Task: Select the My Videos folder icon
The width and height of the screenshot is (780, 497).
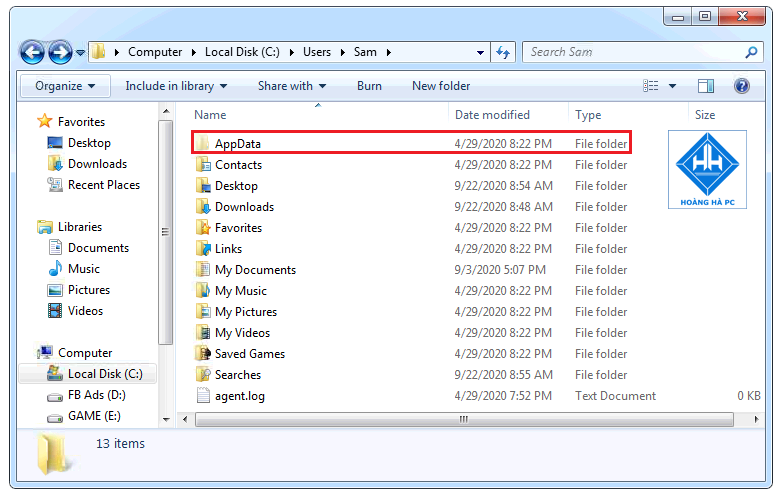Action: pyautogui.click(x=203, y=332)
